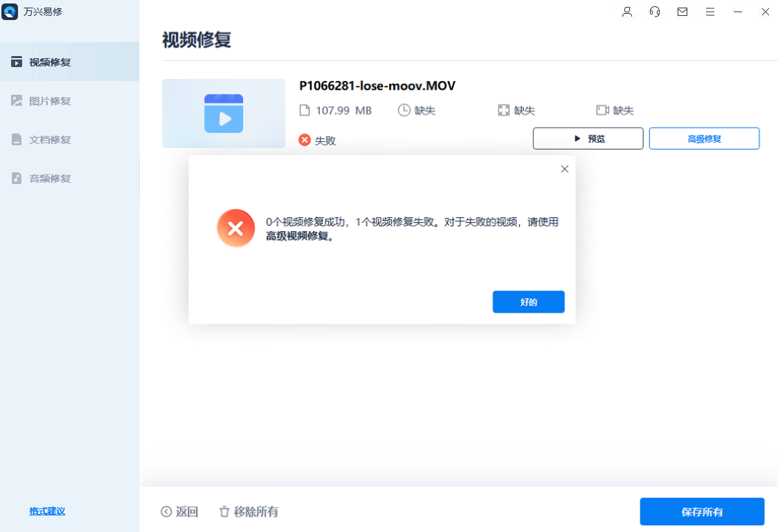This screenshot has width=778, height=532.
Task: Open the hamburger menu at top right
Action: tap(710, 12)
